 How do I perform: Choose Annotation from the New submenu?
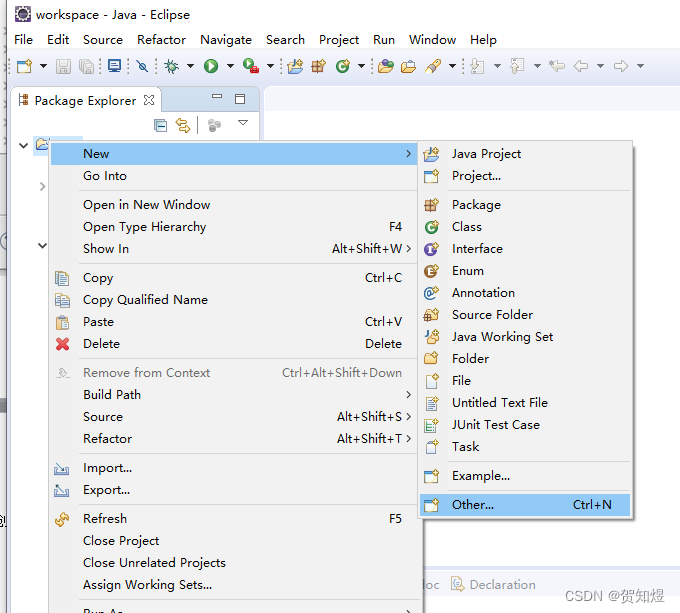[525, 293]
